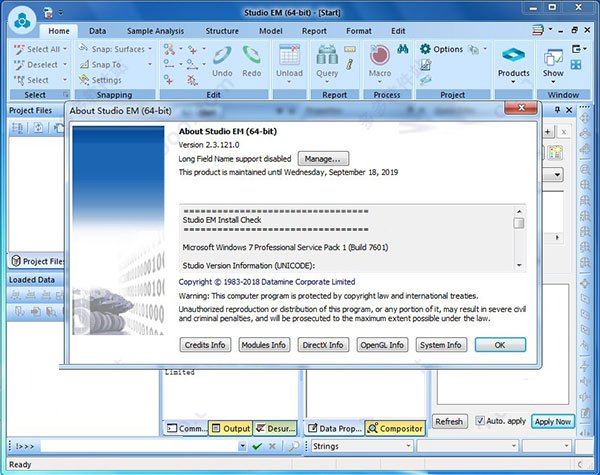Expand the Snap To dropdown arrow
600x475 pixels.
coord(150,64)
